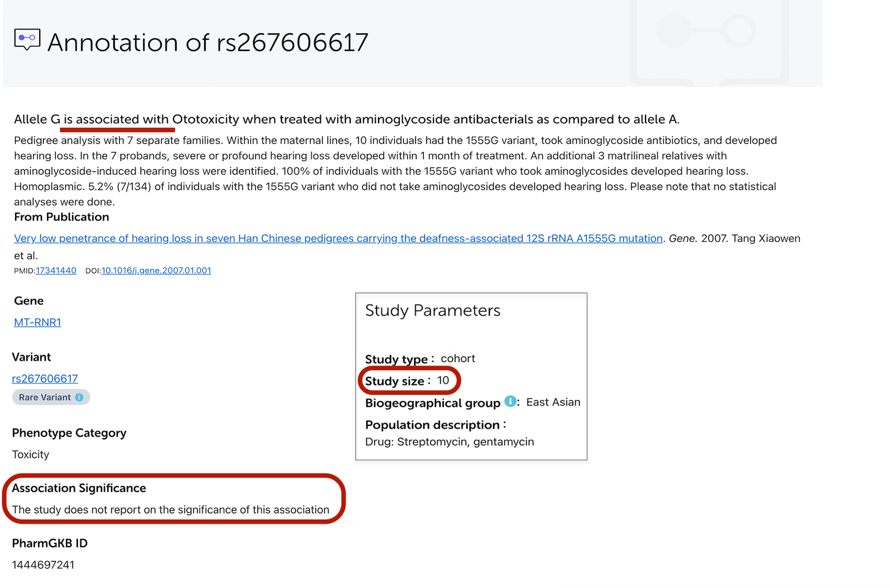Click the 'Drug: Streptomycin, gentamycin' description

click(x=449, y=442)
